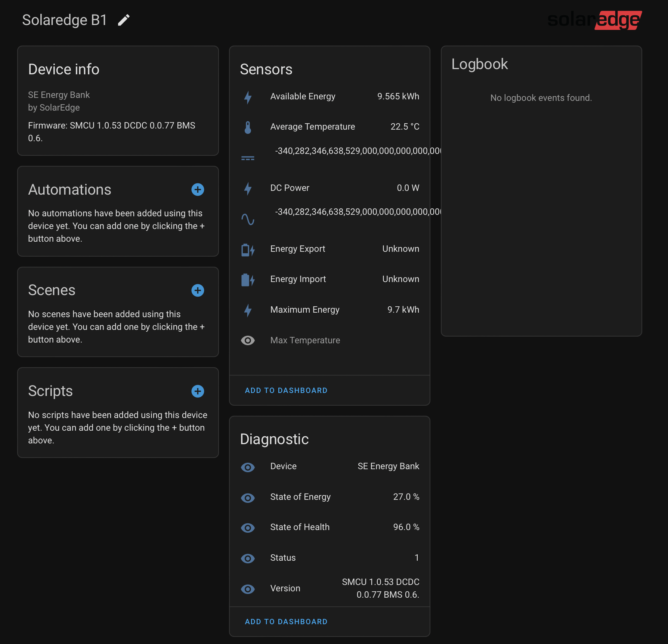668x644 pixels.
Task: Click the Average Temperature thermometer icon
Action: pyautogui.click(x=248, y=127)
